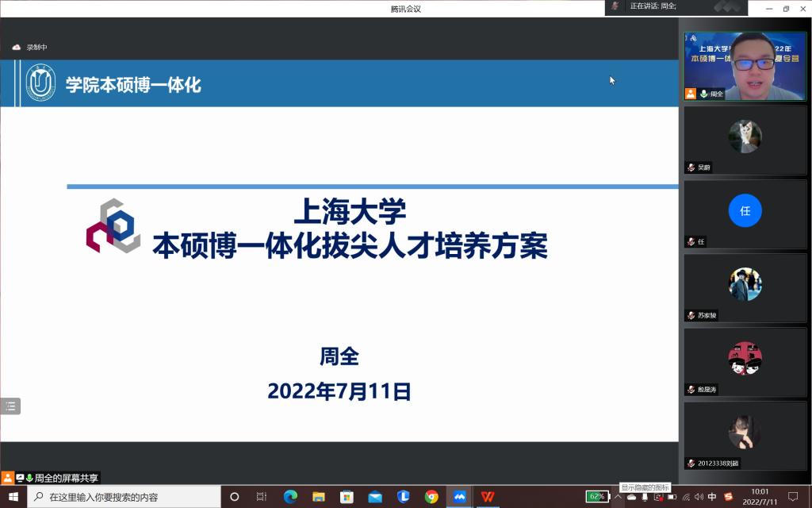
Task: Open Tencent Meeting from the taskbar
Action: click(x=459, y=497)
